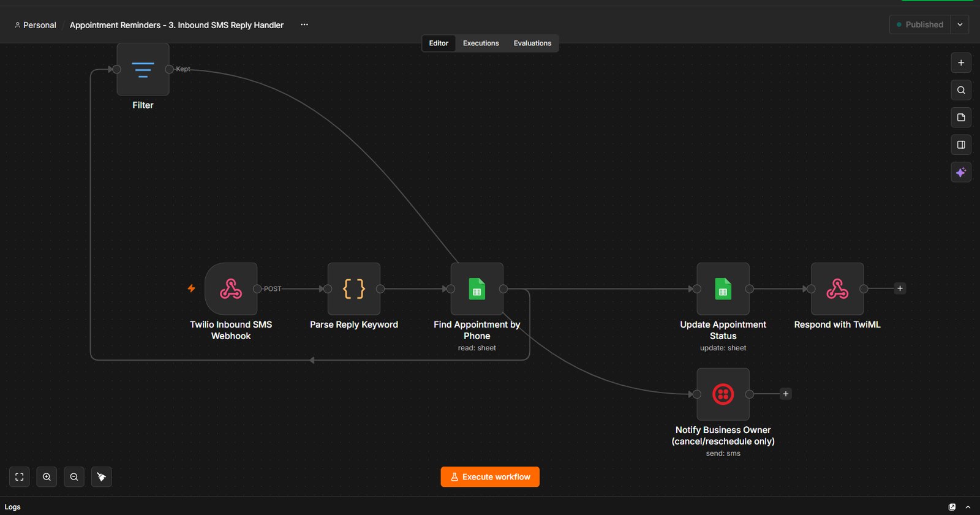Add node after Notify Business Owner

(786, 394)
